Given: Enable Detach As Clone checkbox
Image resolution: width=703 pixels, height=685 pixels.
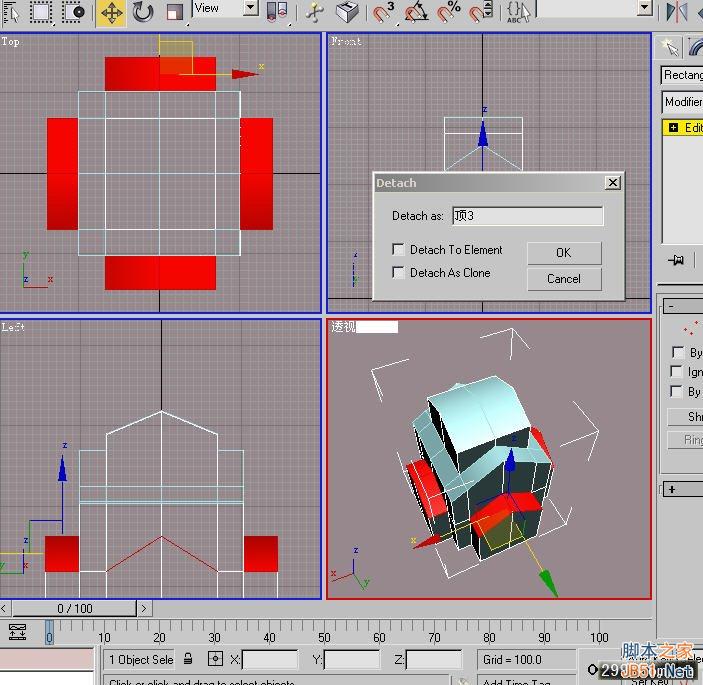Looking at the screenshot, I should [398, 272].
